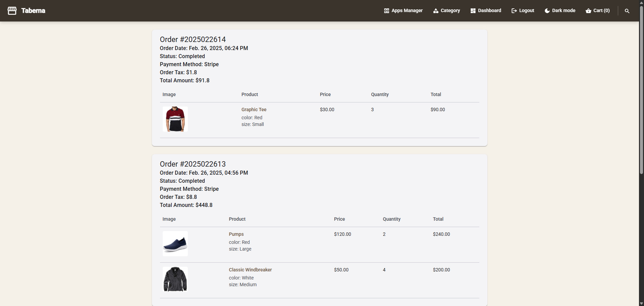
Task: Click the $120.00 price cell
Action: coord(342,234)
